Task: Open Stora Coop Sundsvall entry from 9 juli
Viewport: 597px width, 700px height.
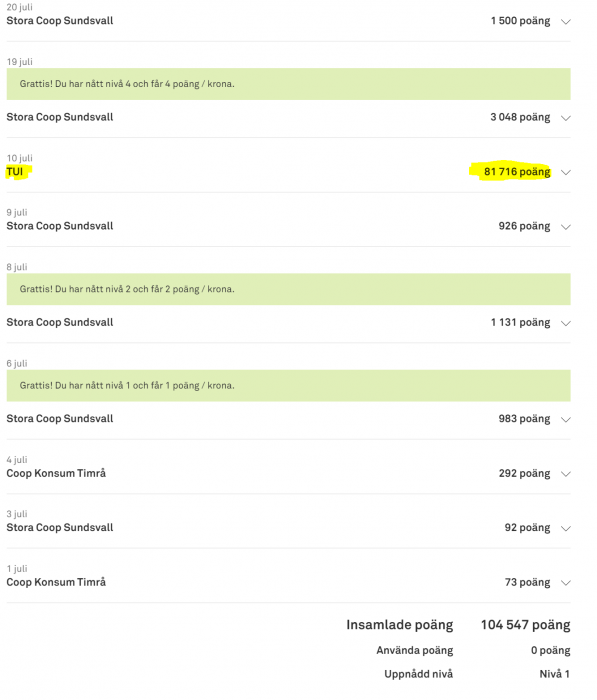Action: (x=60, y=226)
